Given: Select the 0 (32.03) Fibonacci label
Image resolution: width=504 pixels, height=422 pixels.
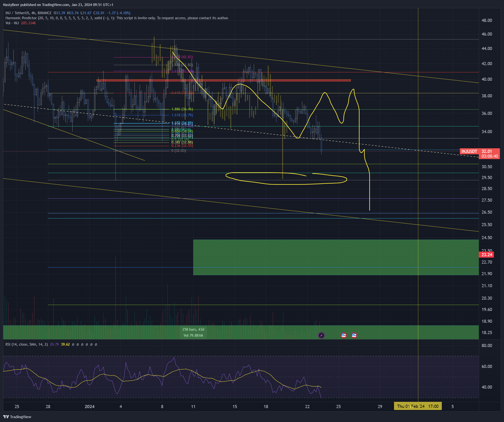Looking at the screenshot, I should (x=178, y=151).
